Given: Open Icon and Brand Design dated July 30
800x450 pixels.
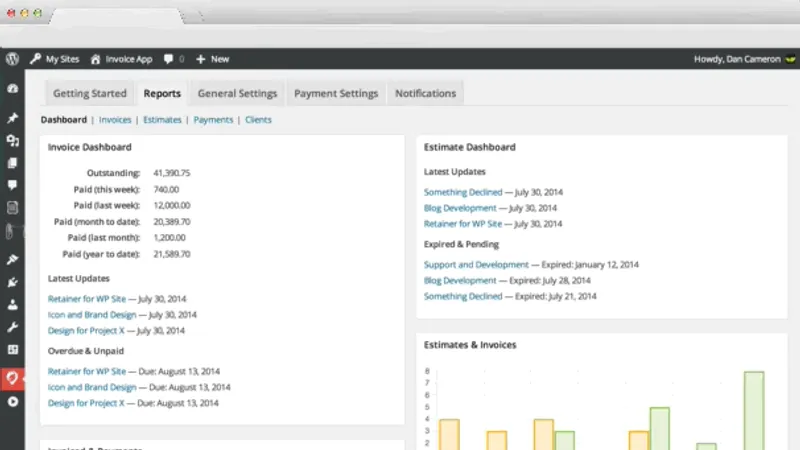Looking at the screenshot, I should pyautogui.click(x=92, y=314).
